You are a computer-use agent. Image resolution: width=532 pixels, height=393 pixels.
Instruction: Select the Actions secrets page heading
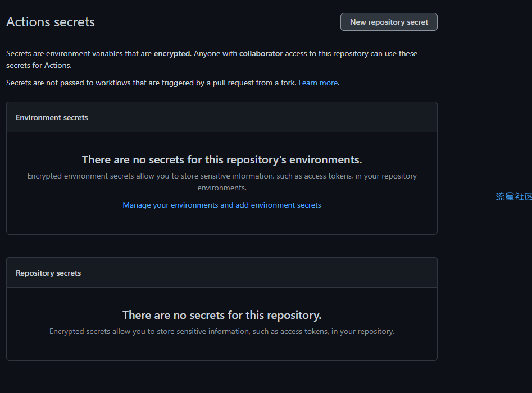[x=51, y=22]
